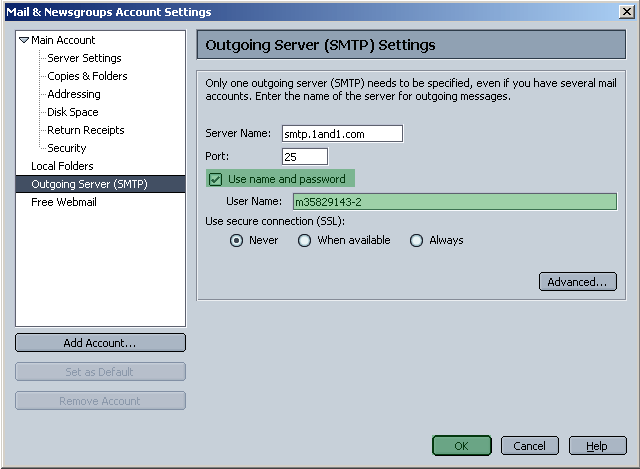Select Outgoing Server (SMTP) entry
Image resolution: width=640 pixels, height=469 pixels.
pyautogui.click(x=89, y=184)
